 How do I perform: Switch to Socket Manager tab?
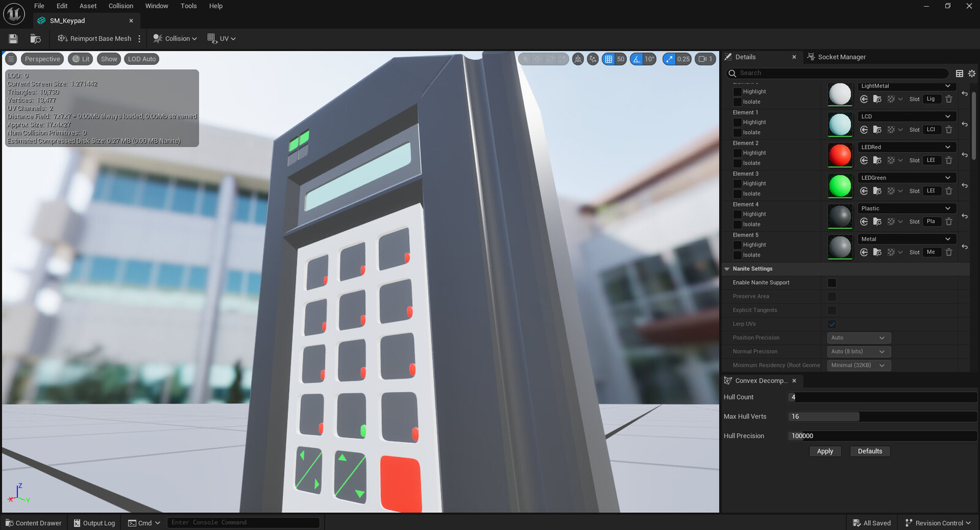(x=837, y=57)
